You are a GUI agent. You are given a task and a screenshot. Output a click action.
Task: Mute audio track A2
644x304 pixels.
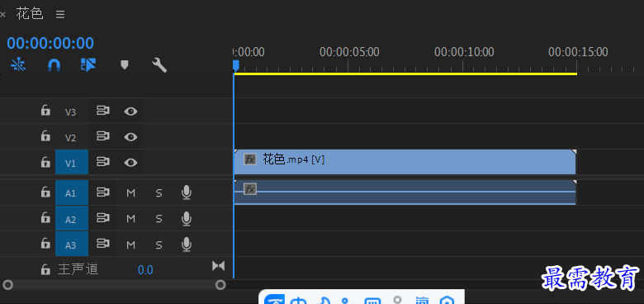130,219
